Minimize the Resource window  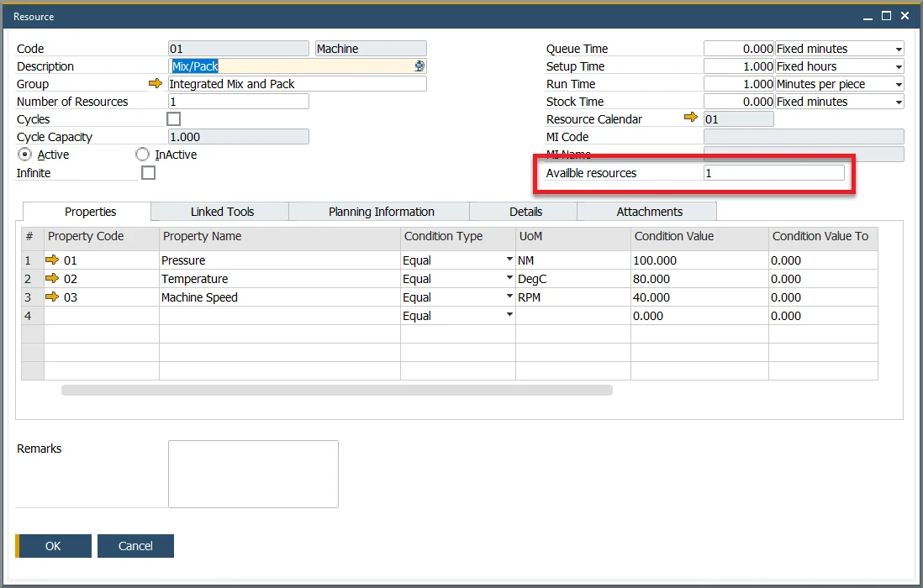click(867, 17)
